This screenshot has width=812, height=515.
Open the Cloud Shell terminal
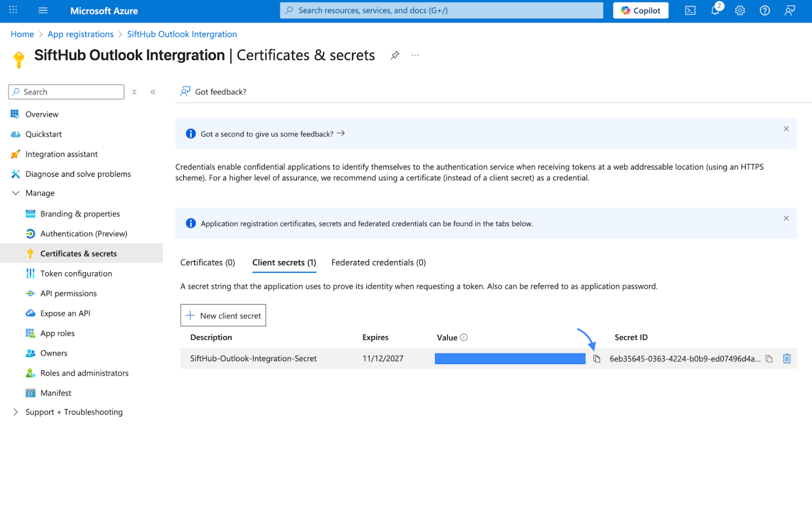pos(690,11)
